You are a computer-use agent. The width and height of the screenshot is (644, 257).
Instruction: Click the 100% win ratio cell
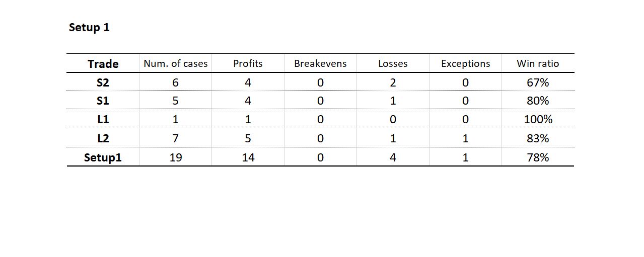point(538,120)
